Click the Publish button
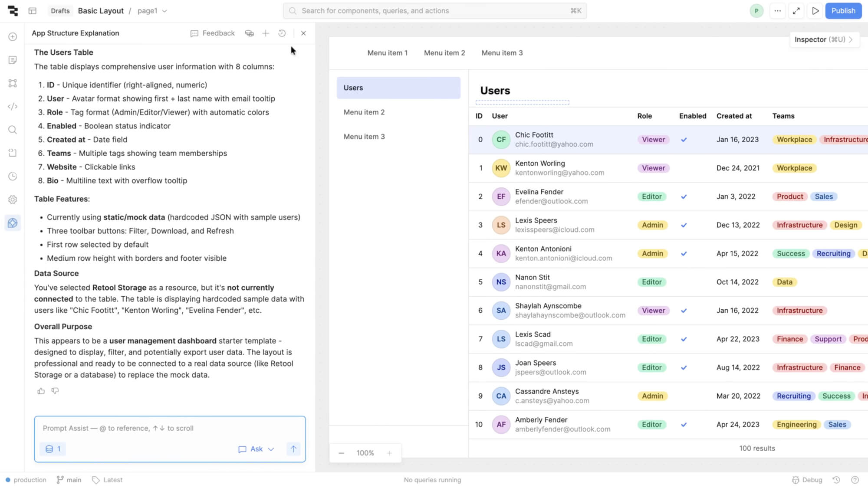 843,11
